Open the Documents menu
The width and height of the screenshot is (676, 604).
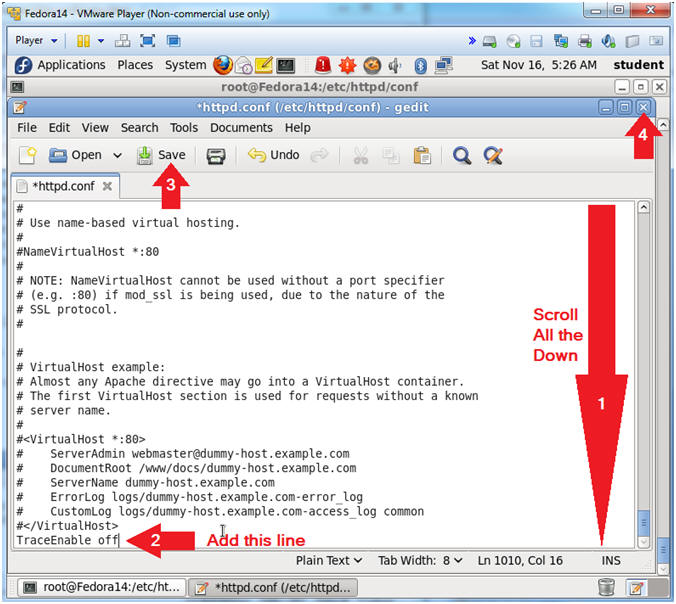(241, 128)
